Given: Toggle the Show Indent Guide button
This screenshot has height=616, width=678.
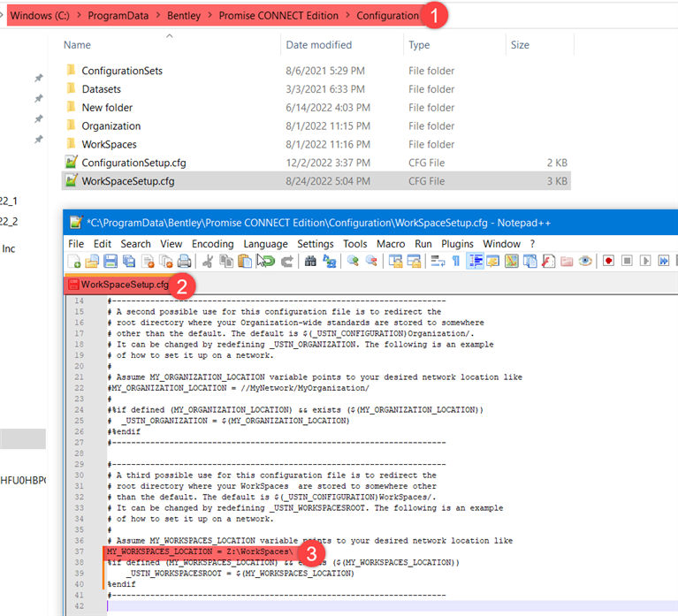Looking at the screenshot, I should coord(475,261).
